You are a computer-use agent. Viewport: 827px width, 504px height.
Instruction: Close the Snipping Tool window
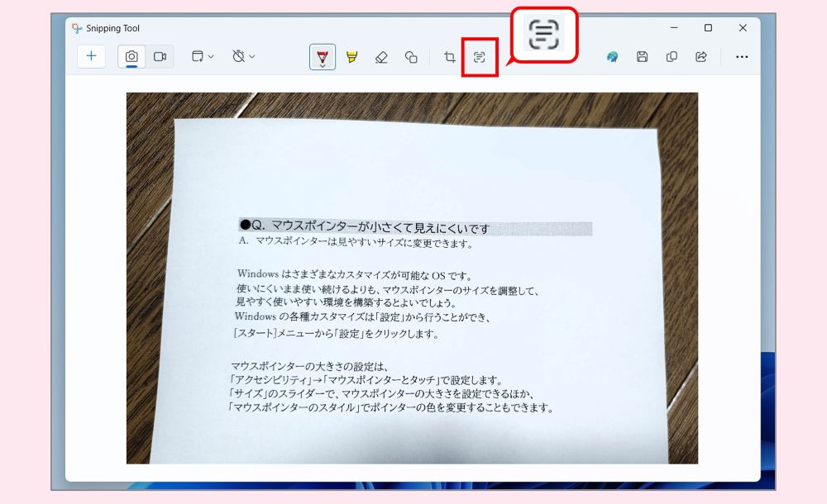click(743, 28)
